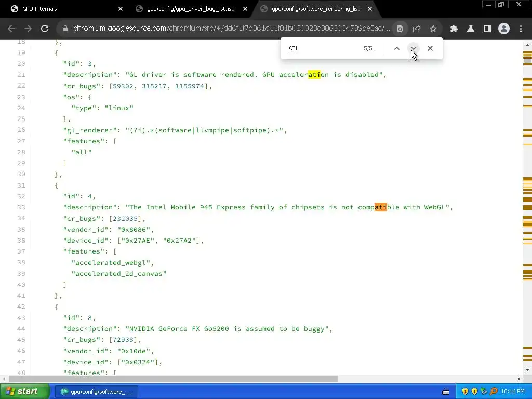Click the text "id": 3,
Viewport: 532px width, 399px height.
(x=79, y=64)
